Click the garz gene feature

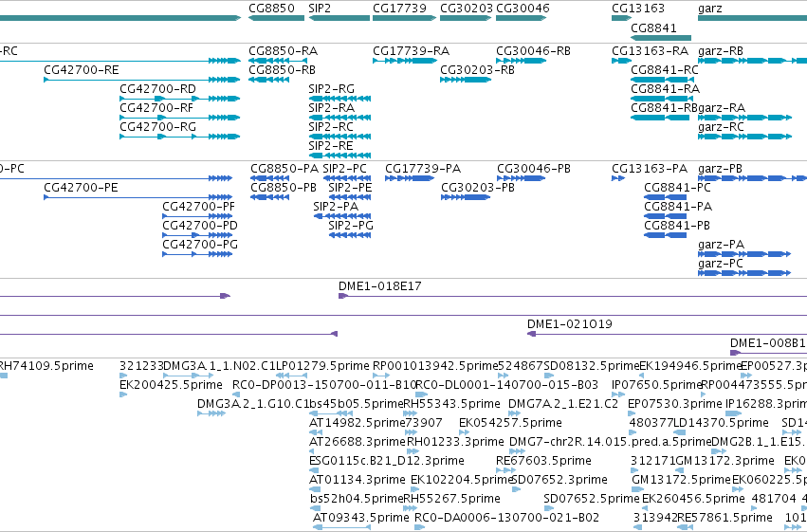(752, 19)
